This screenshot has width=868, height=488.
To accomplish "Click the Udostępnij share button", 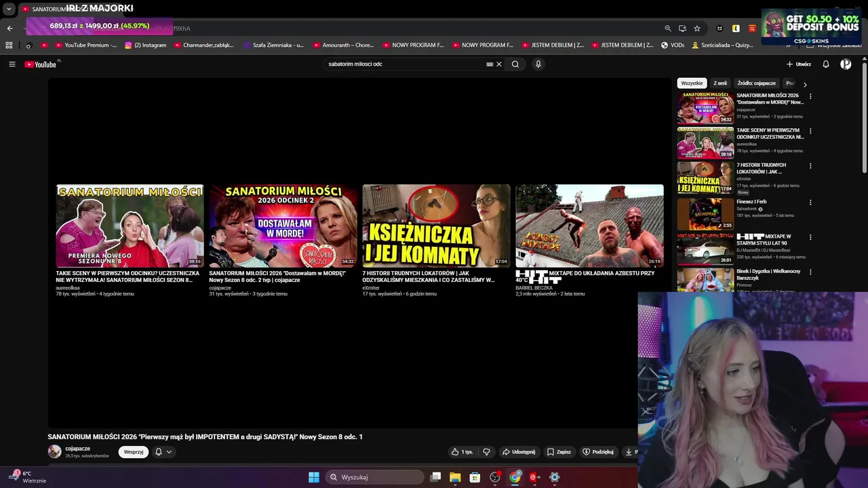I will pyautogui.click(x=519, y=452).
